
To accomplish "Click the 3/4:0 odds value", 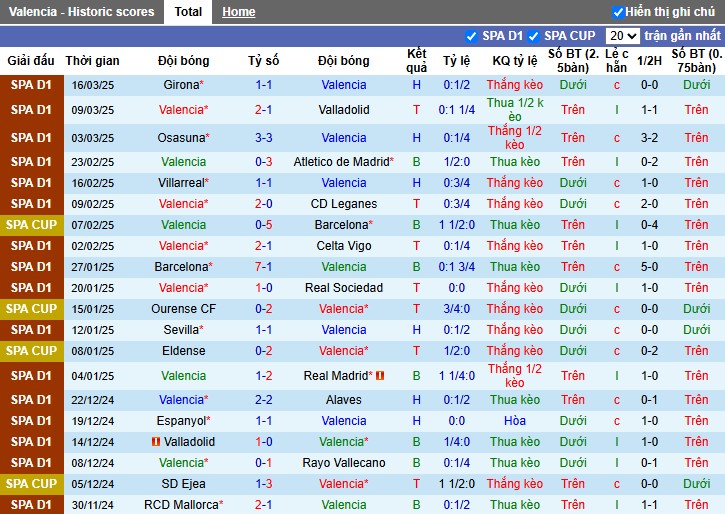I will (457, 309).
